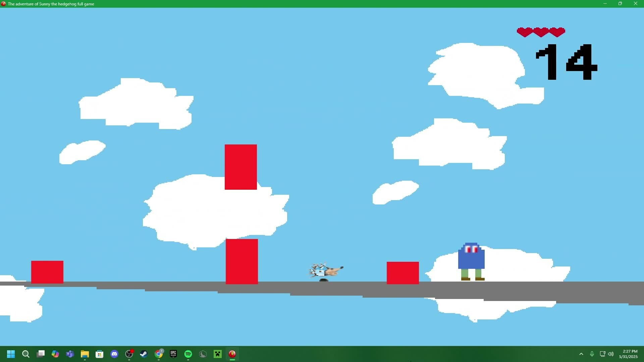This screenshot has height=362, width=644.
Task: Click the red hearts health indicator
Action: pos(541,32)
